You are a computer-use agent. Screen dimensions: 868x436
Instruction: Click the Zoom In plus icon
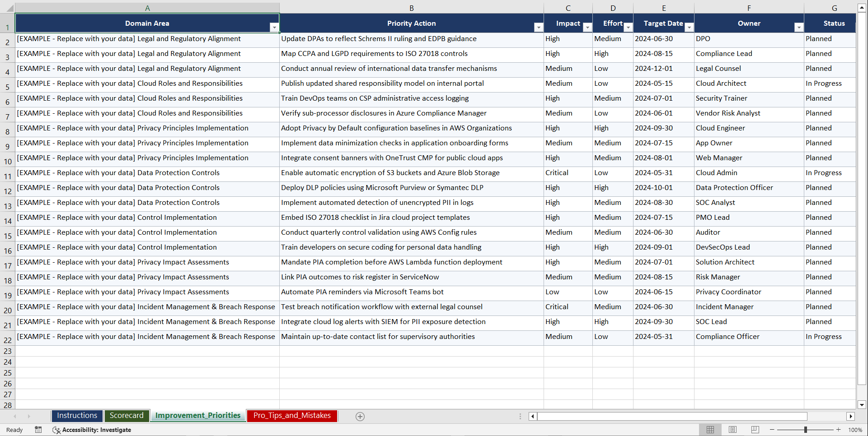[x=839, y=430]
